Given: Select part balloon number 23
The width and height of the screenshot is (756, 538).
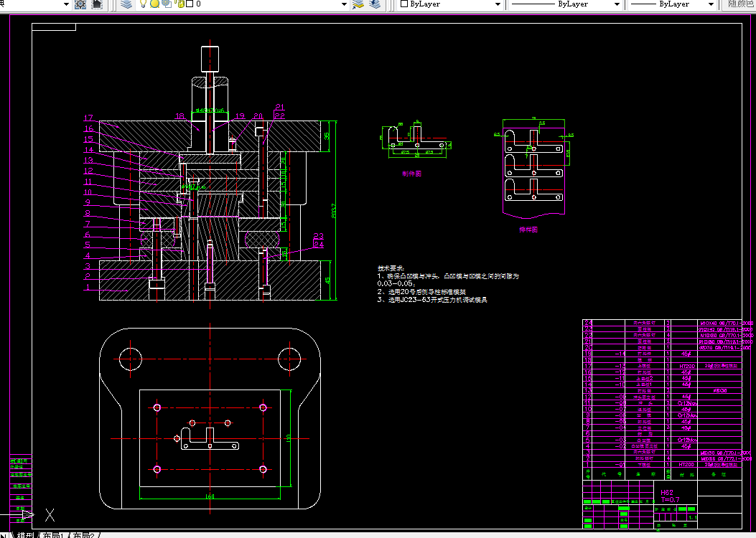Looking at the screenshot, I should click(x=319, y=236).
